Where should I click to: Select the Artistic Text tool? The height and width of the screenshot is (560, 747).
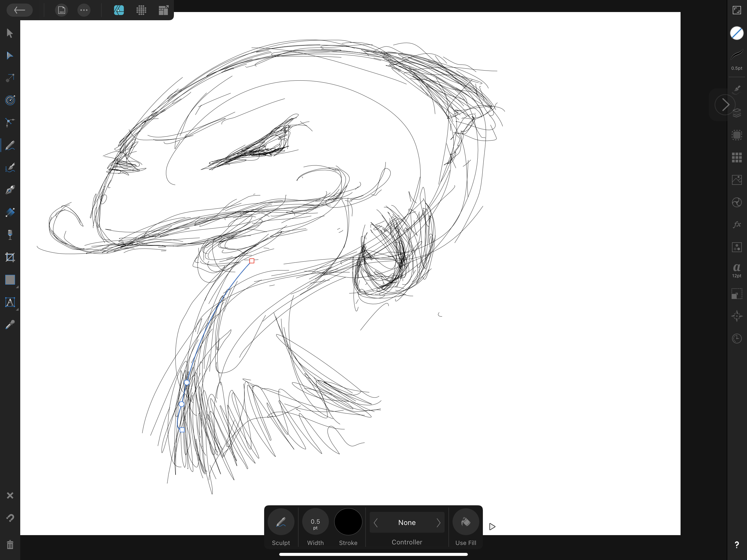[x=10, y=302]
